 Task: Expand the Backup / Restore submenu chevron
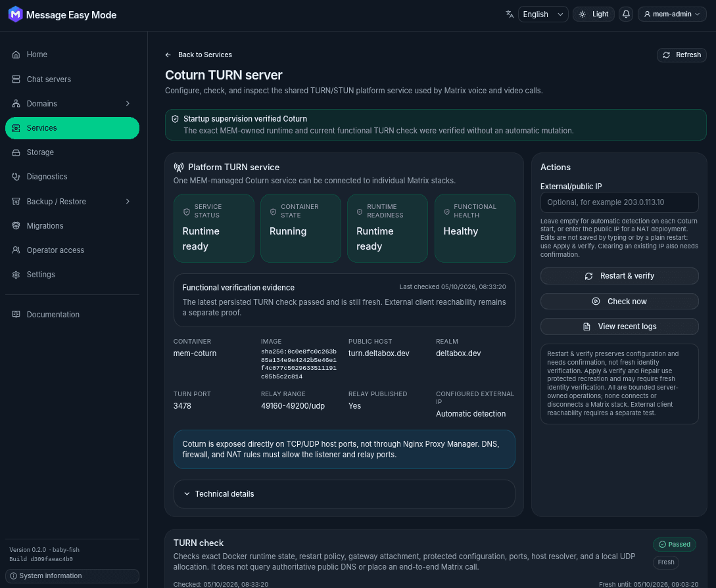128,201
